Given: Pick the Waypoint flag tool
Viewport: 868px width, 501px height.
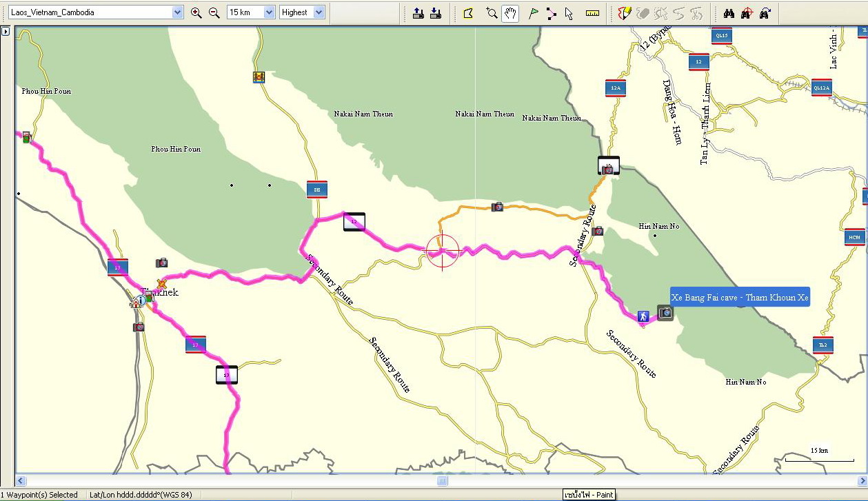Looking at the screenshot, I should (x=533, y=12).
